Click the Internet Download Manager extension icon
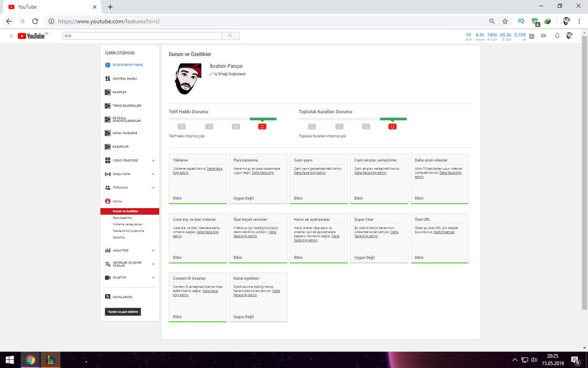The image size is (588, 368). (548, 21)
